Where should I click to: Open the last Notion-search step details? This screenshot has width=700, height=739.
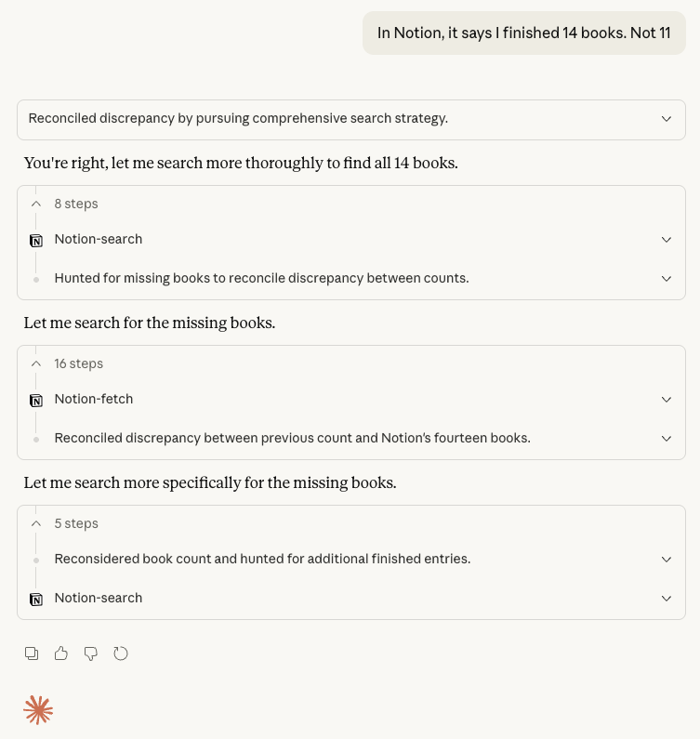(x=666, y=598)
